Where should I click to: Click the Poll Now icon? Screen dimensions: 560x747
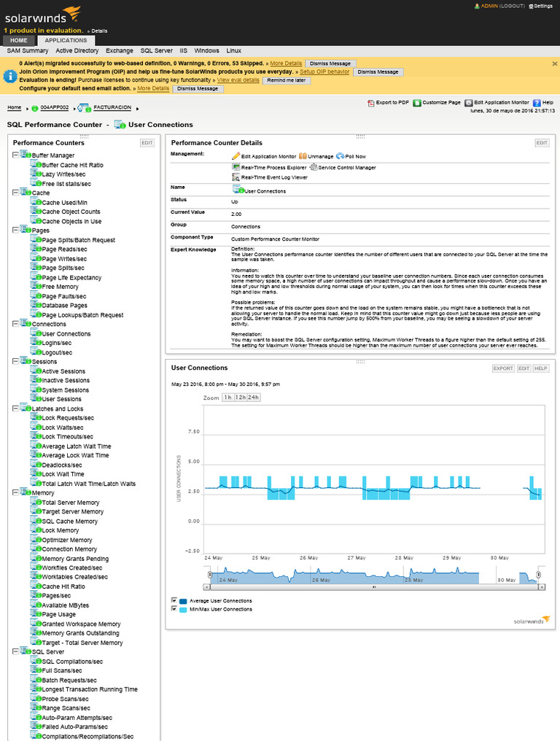coord(340,156)
